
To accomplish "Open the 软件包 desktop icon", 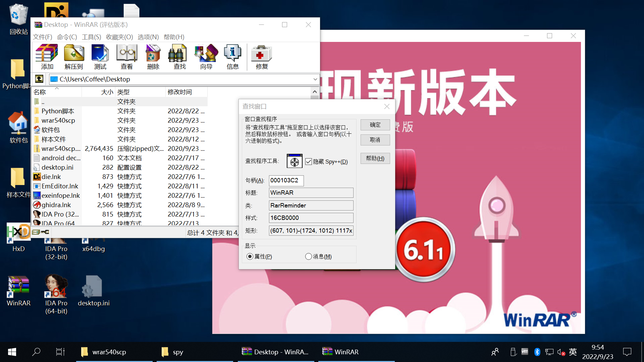I will coord(18,127).
